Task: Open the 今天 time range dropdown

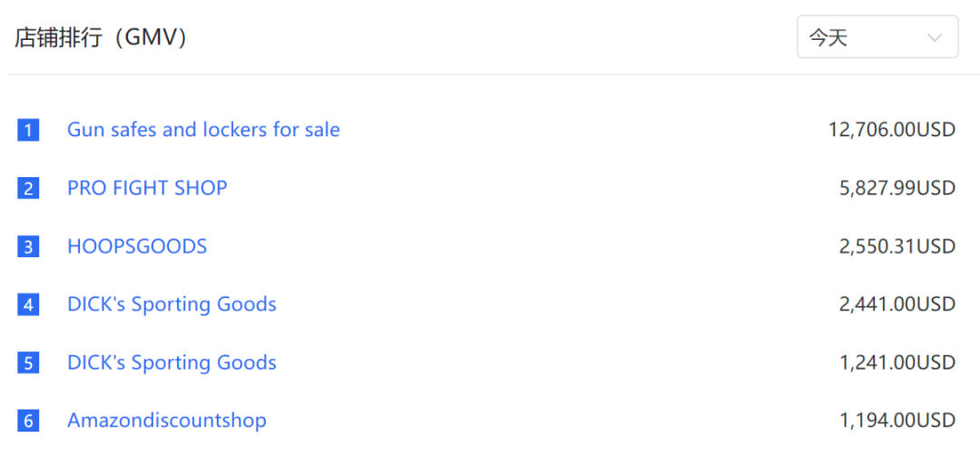Action: tap(876, 37)
